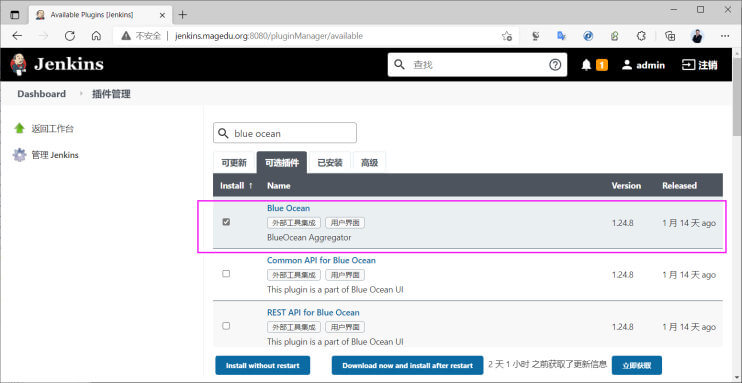Click the browser home icon
The height and width of the screenshot is (383, 742).
[96, 36]
